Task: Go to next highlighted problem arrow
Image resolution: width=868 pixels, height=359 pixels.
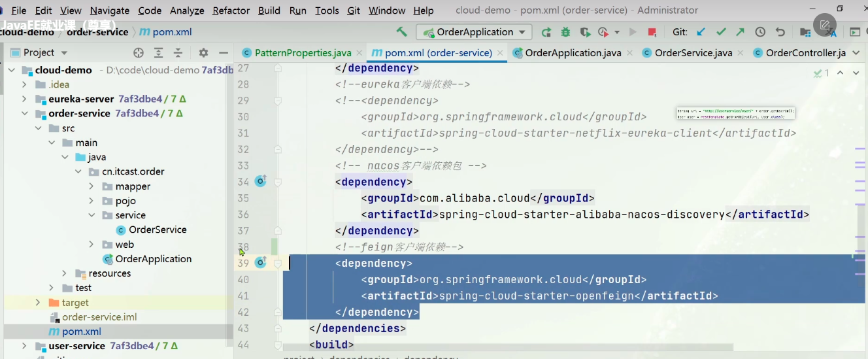Action: [x=856, y=73]
